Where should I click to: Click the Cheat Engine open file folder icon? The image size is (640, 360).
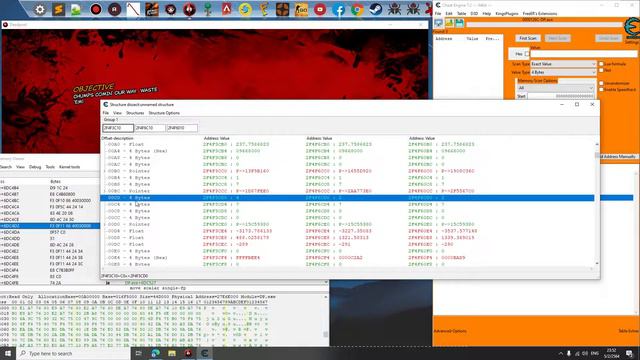point(449,23)
